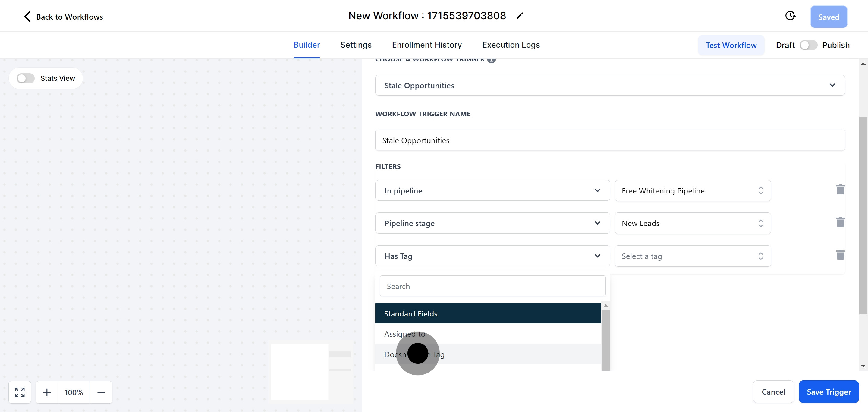Image resolution: width=868 pixels, height=412 pixels.
Task: Open the Free Whitening Pipeline selector
Action: point(693,191)
